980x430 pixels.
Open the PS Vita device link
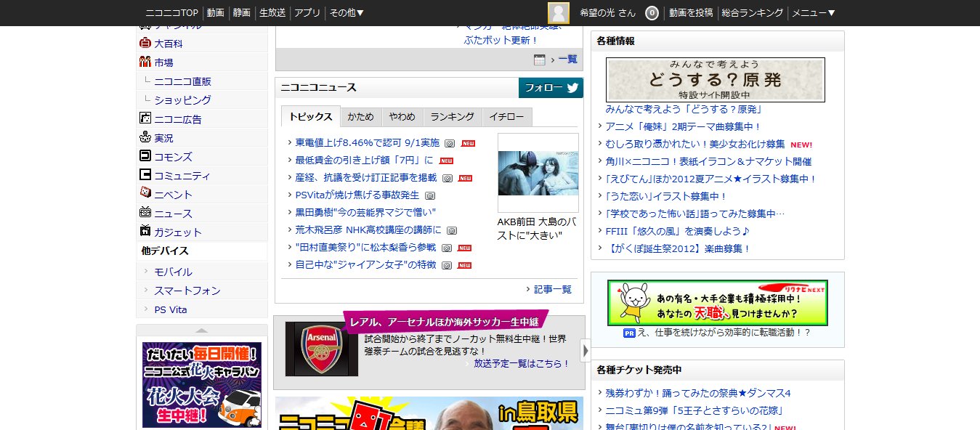click(x=171, y=309)
